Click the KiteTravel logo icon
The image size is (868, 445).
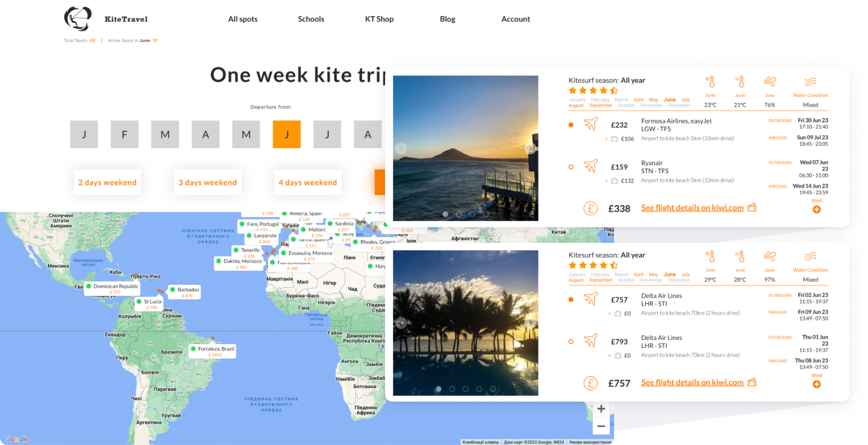pyautogui.click(x=78, y=19)
